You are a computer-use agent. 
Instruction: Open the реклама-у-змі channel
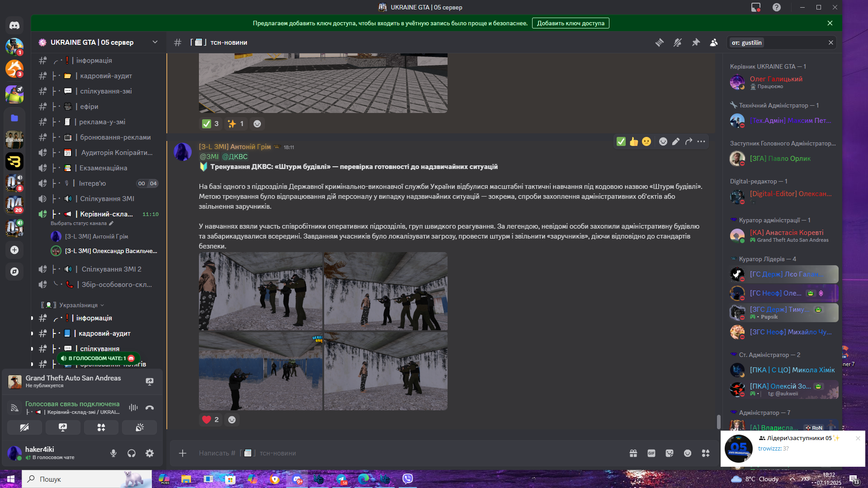coord(98,122)
